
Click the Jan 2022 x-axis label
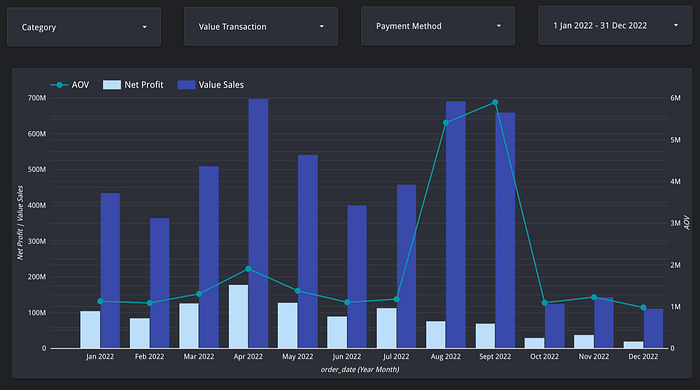(100, 357)
